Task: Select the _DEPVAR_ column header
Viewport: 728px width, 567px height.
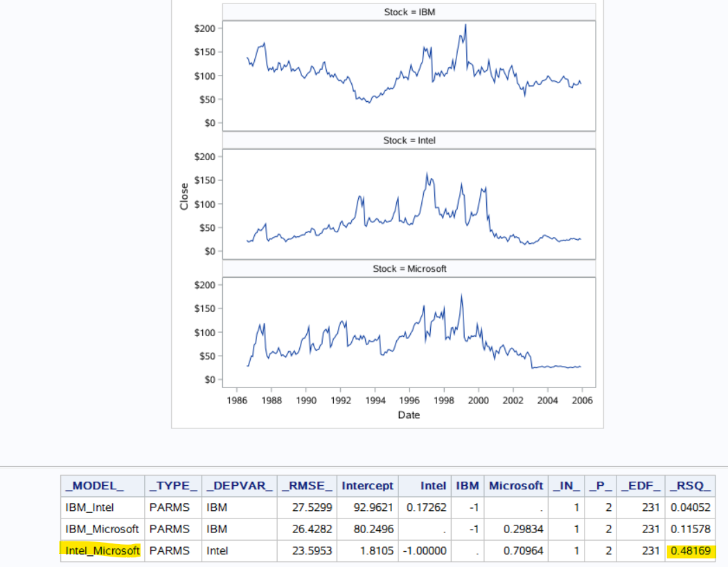Action: click(x=238, y=486)
